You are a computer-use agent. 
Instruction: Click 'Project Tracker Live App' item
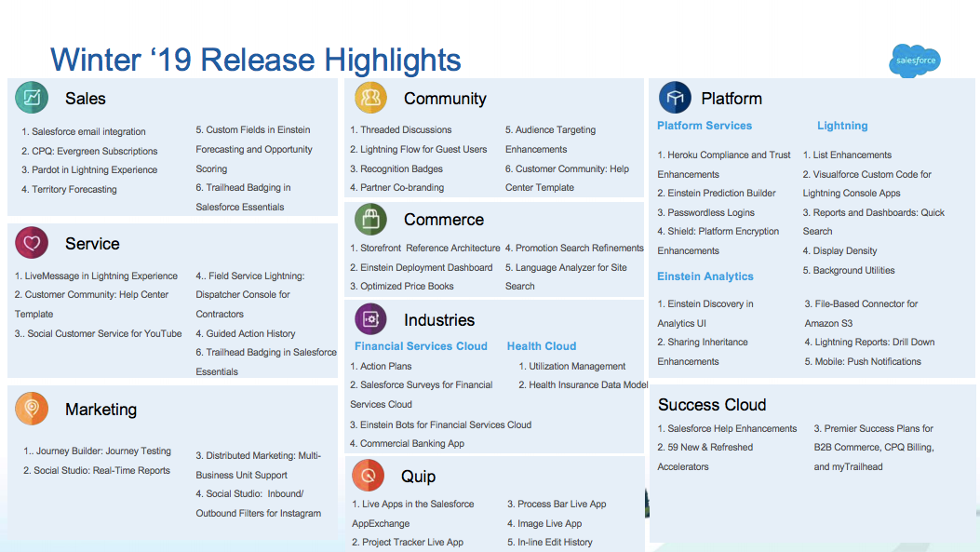click(408, 543)
